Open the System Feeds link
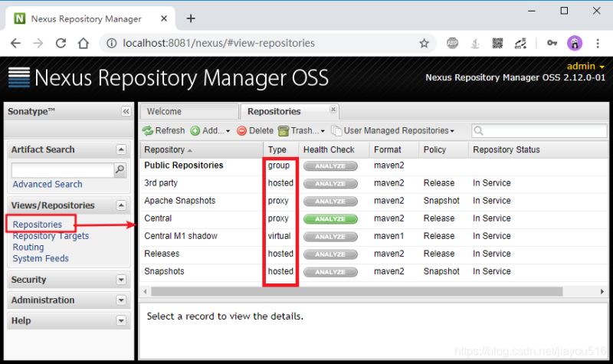 point(41,258)
